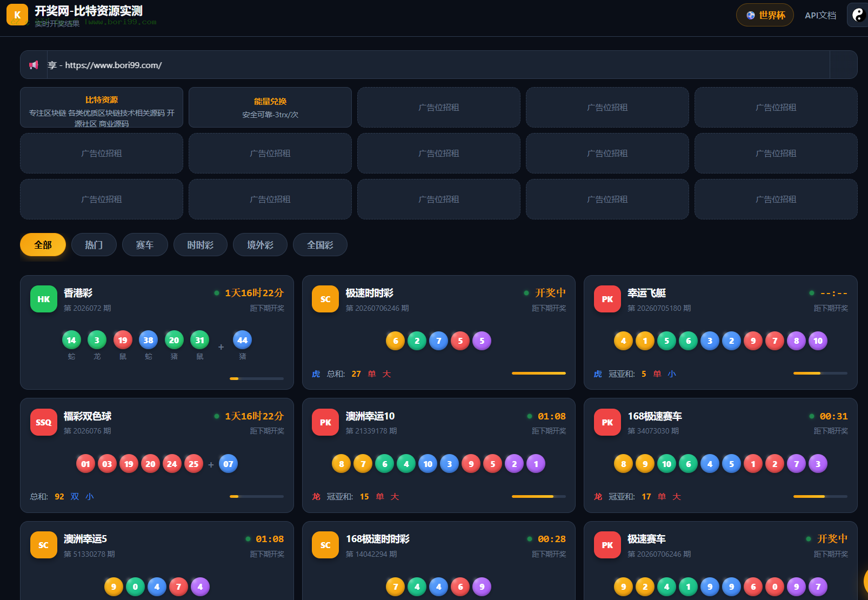
Task: Show the 境外彩 tab
Action: pos(260,245)
